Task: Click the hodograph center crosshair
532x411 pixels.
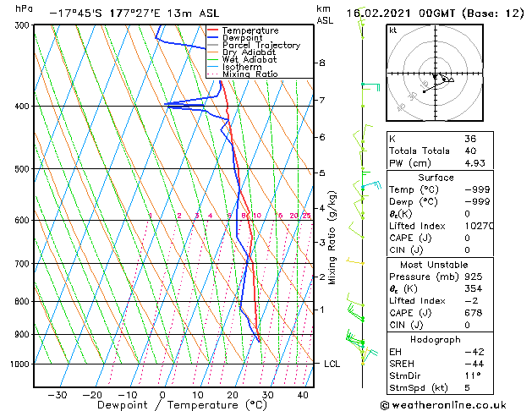Action: (435, 74)
